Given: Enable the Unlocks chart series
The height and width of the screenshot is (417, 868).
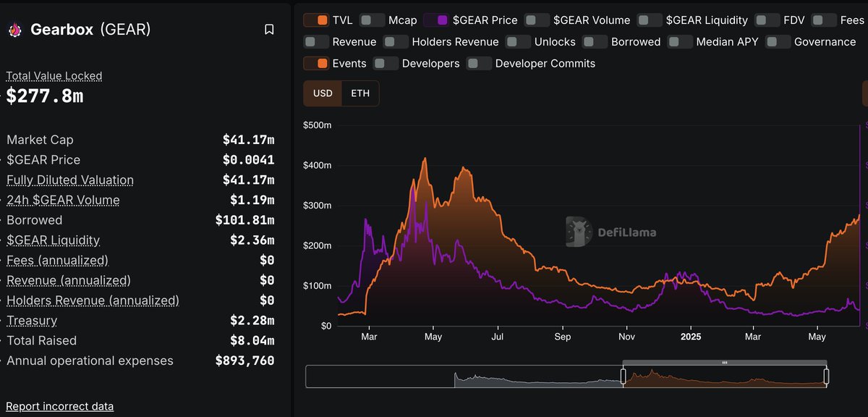Looking at the screenshot, I should tap(518, 42).
